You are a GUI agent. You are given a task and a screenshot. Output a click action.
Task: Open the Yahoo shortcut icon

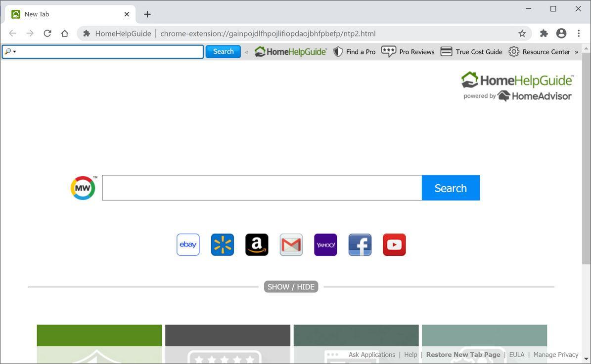tap(325, 244)
